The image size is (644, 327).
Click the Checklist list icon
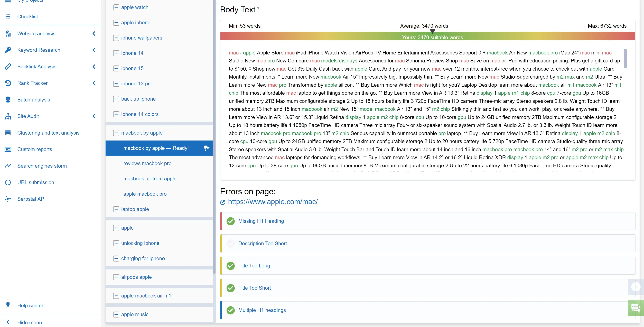pos(8,16)
